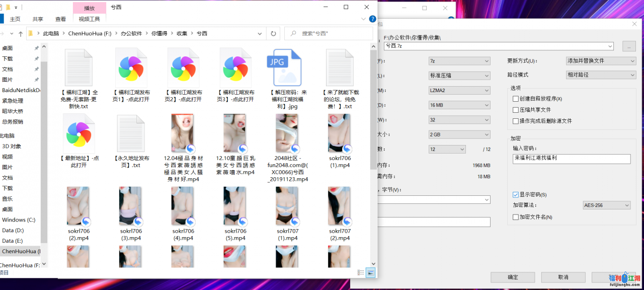644x290 pixels.
Task: Open the Explorer help icon
Action: (x=372, y=19)
